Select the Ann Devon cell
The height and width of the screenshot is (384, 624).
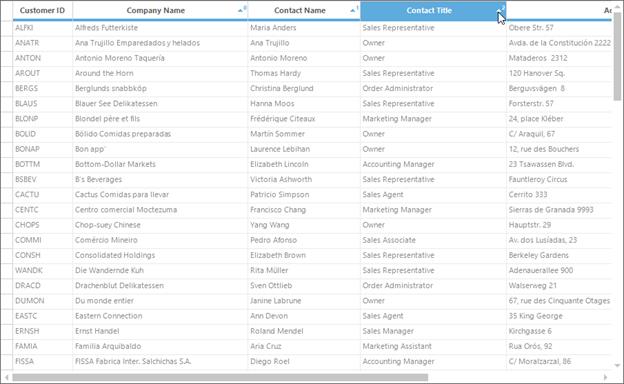click(x=304, y=316)
